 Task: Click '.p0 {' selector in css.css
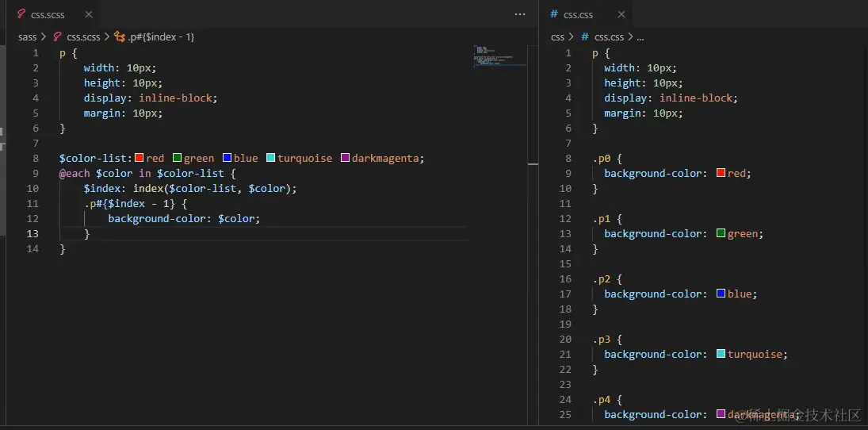click(607, 159)
